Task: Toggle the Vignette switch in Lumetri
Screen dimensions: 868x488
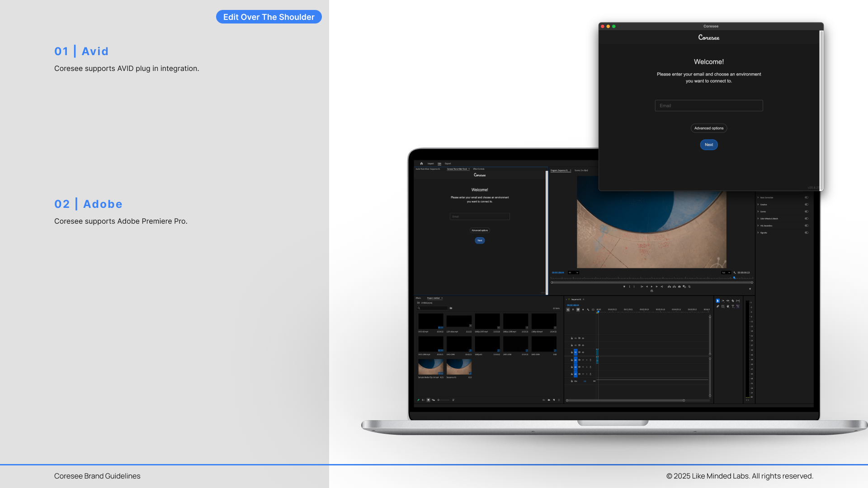Action: [807, 233]
